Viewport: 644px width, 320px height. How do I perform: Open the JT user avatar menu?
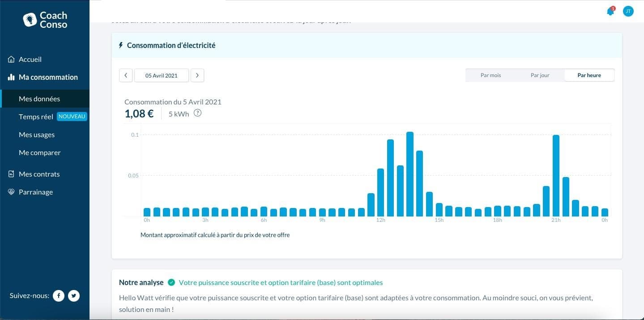(628, 11)
